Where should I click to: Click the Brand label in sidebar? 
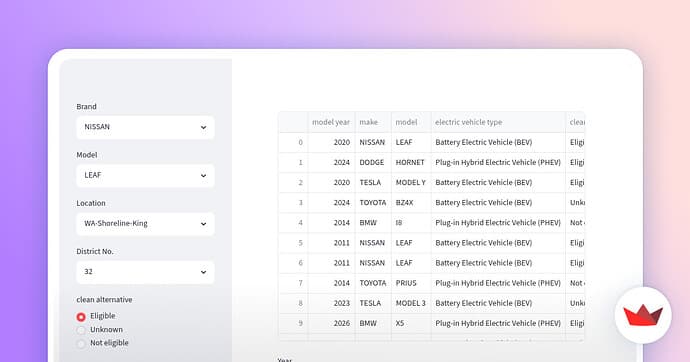86,107
